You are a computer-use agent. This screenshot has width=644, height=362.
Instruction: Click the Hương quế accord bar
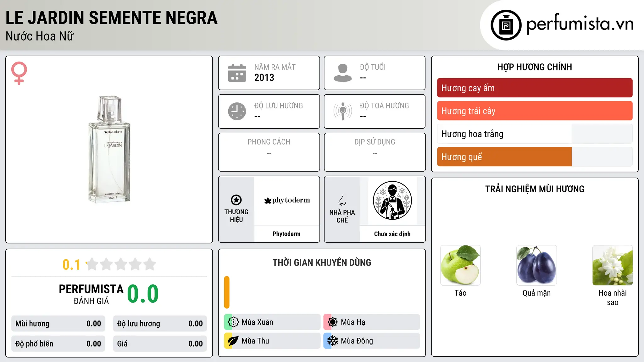coord(535,157)
